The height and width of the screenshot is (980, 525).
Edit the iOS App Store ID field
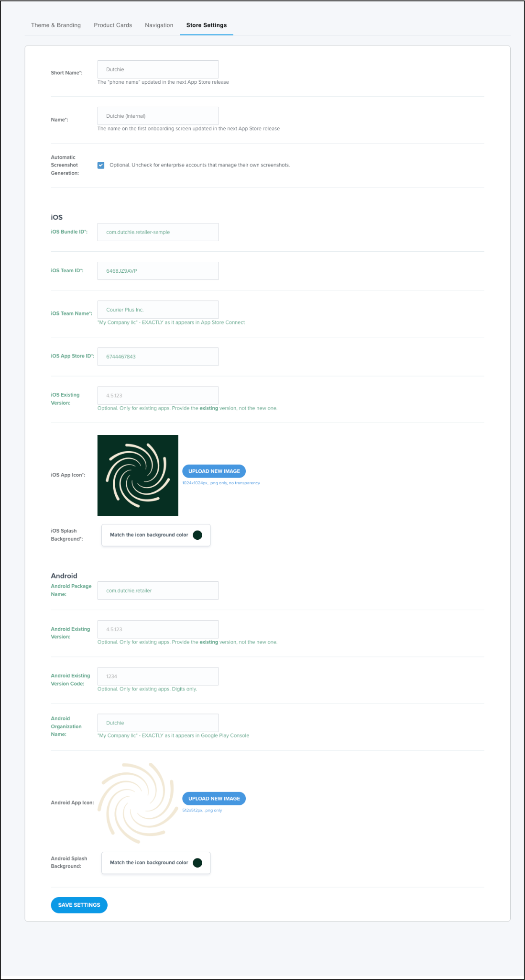coord(158,356)
